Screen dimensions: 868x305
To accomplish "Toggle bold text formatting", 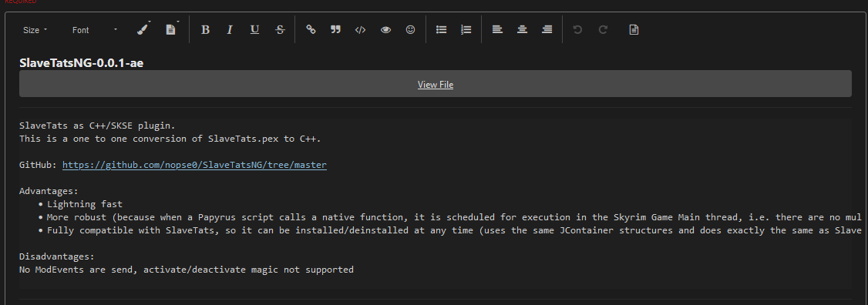I will (205, 30).
